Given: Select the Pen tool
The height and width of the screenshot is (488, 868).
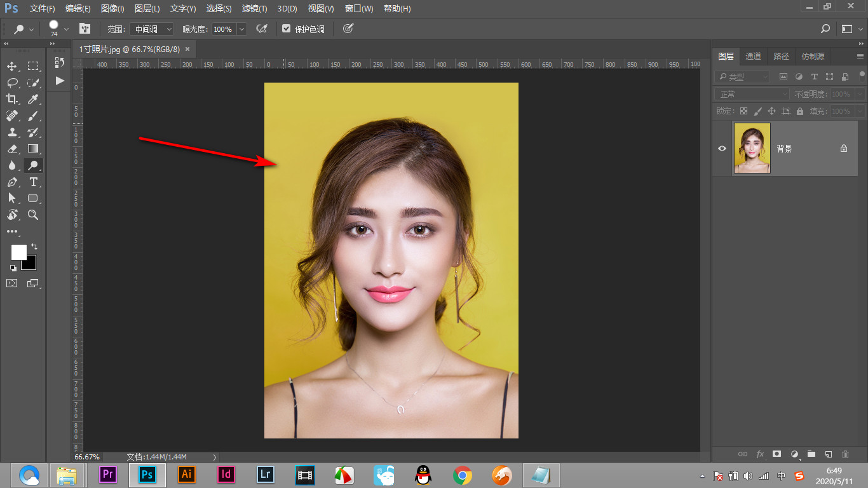Looking at the screenshot, I should [x=12, y=182].
